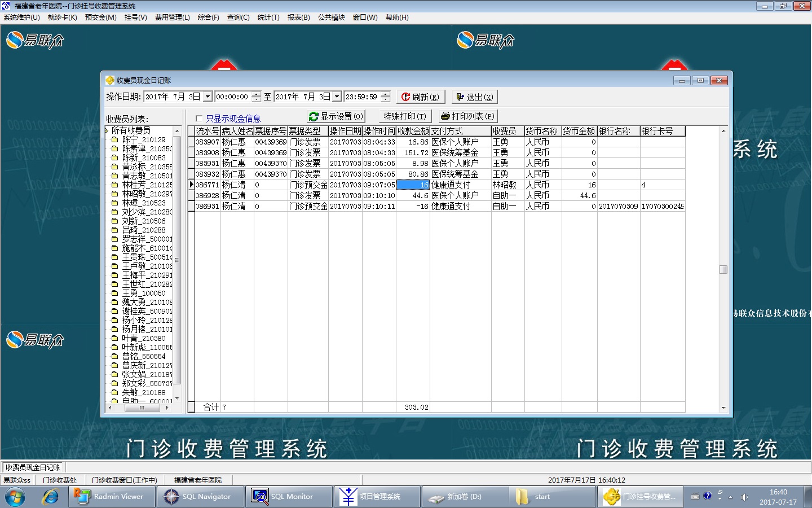This screenshot has height=508, width=812.
Task: Click start time 00:00:00 field
Action: (232, 97)
